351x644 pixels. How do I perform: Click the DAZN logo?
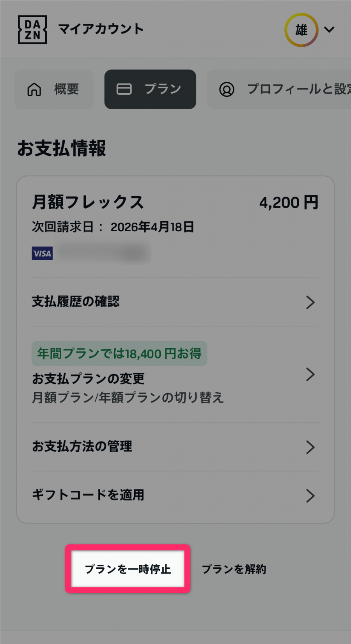point(32,30)
